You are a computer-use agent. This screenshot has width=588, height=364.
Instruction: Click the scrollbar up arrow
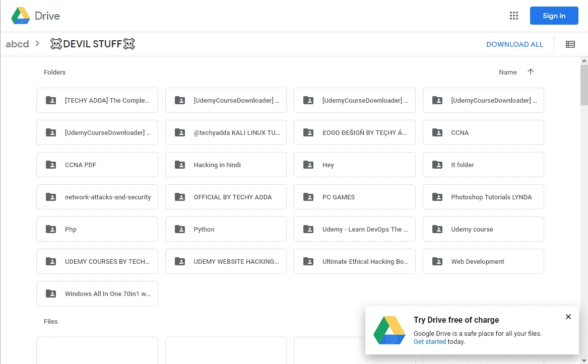pyautogui.click(x=584, y=61)
